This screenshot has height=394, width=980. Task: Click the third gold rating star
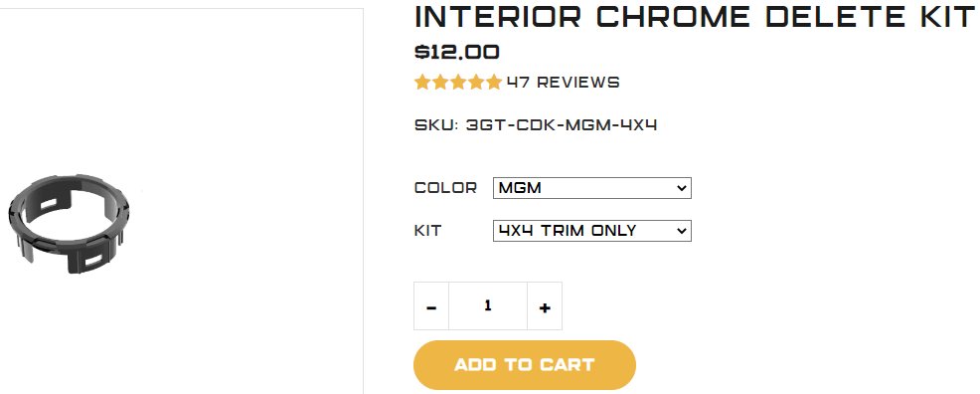click(459, 82)
